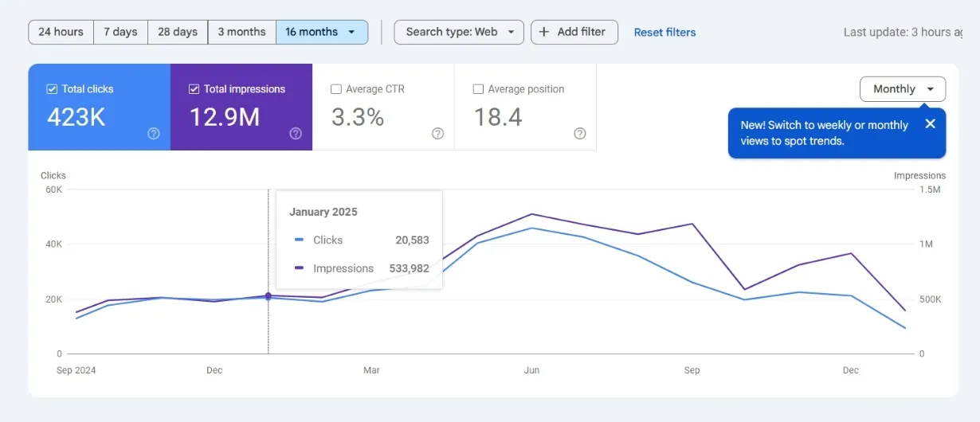Click the Reset filters link
Screen dimensions: 980x422
click(664, 33)
